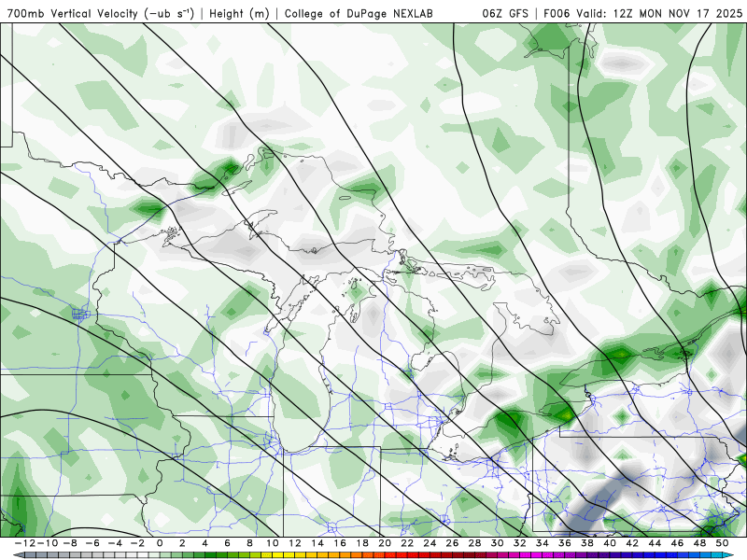Click "College of DuPage NEXLAB" header text

(359, 14)
